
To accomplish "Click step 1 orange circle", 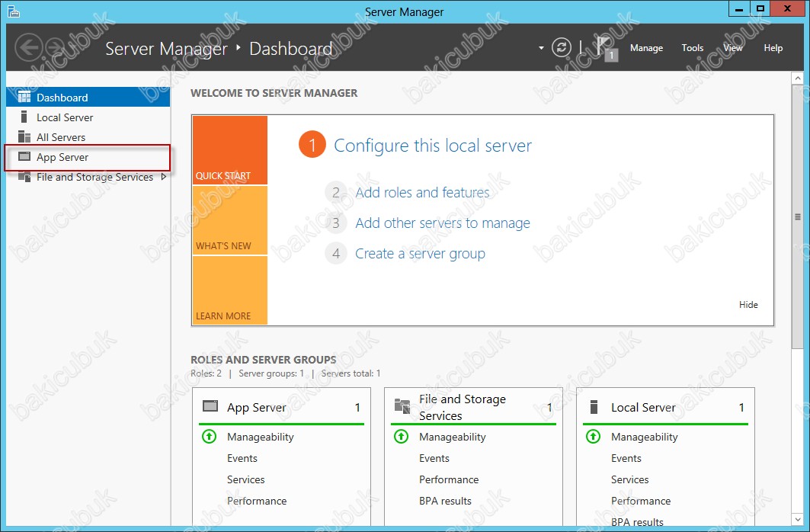I will point(312,145).
